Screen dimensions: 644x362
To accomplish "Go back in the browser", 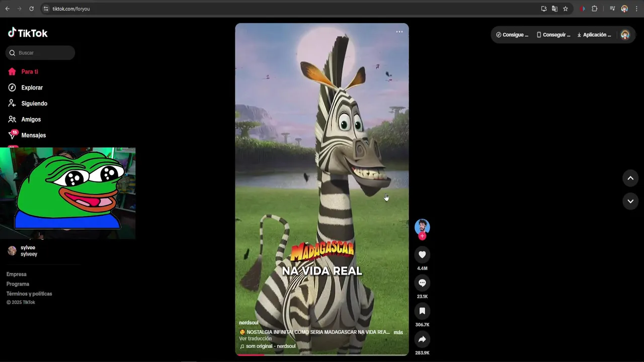I will [7, 9].
